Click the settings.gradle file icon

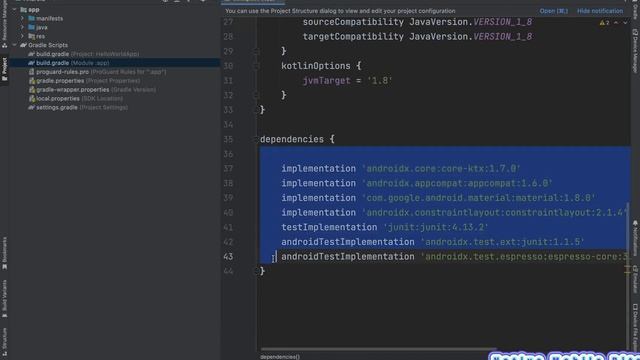coord(31,108)
